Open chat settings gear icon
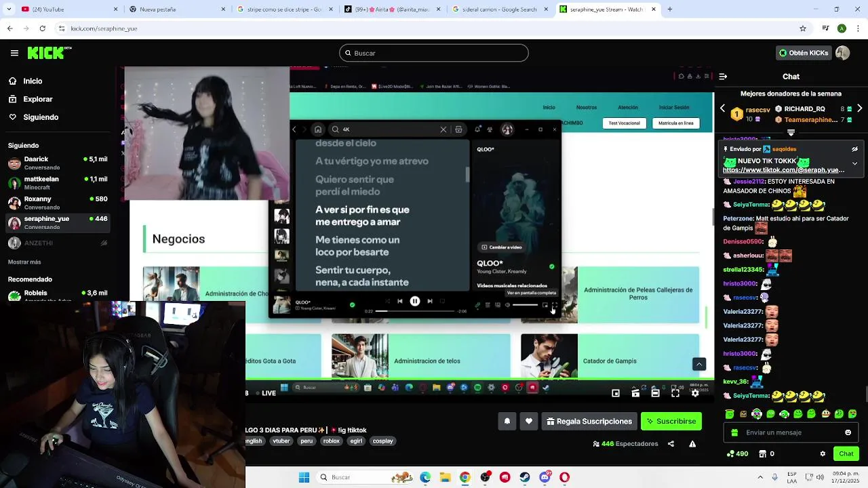Image resolution: width=868 pixels, height=488 pixels. click(x=823, y=454)
